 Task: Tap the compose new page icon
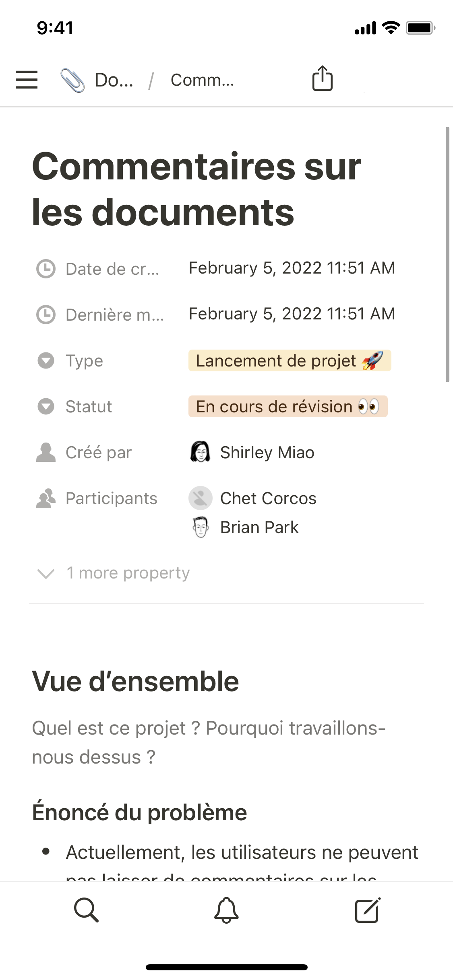click(367, 910)
